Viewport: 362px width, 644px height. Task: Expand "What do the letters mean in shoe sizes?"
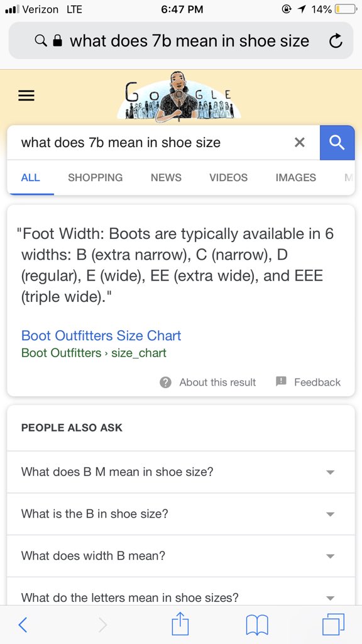[181, 591]
